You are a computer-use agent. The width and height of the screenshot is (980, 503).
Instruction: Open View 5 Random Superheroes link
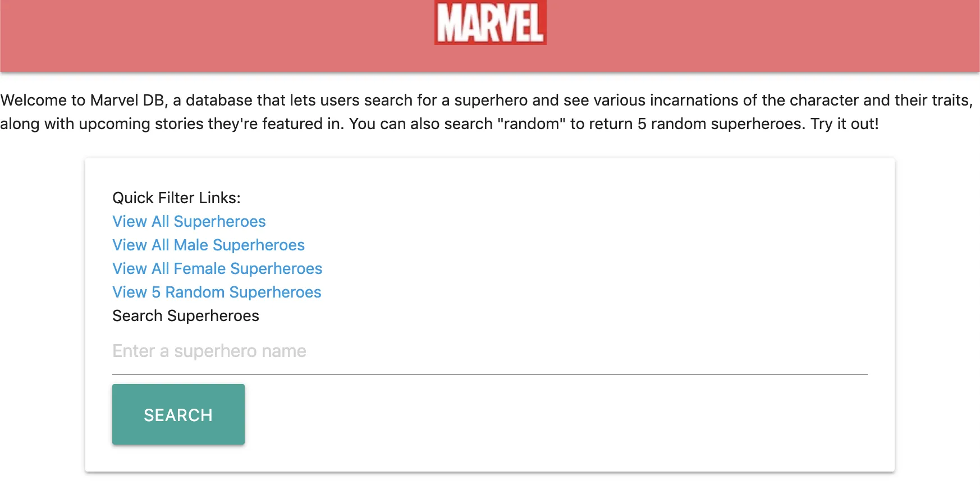tap(217, 292)
